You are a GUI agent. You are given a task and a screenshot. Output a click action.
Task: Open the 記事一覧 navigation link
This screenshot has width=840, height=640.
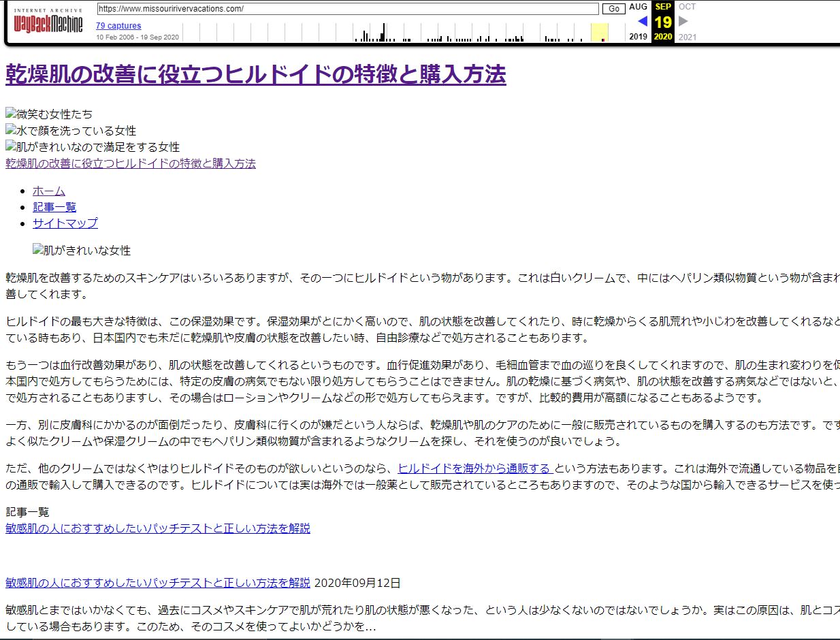coord(54,207)
